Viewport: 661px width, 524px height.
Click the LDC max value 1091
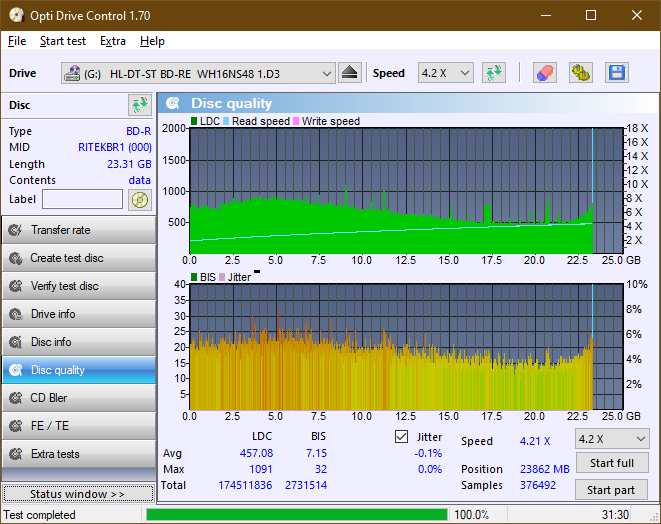pos(261,469)
